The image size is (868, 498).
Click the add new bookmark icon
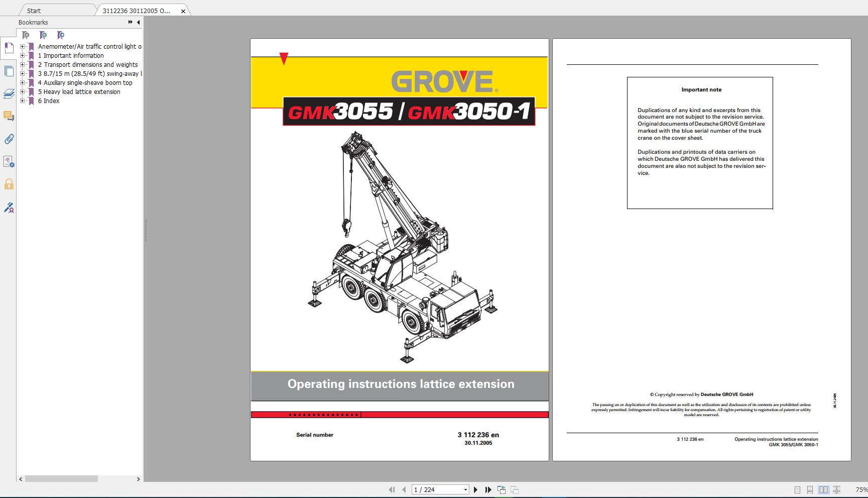pyautogui.click(x=43, y=35)
